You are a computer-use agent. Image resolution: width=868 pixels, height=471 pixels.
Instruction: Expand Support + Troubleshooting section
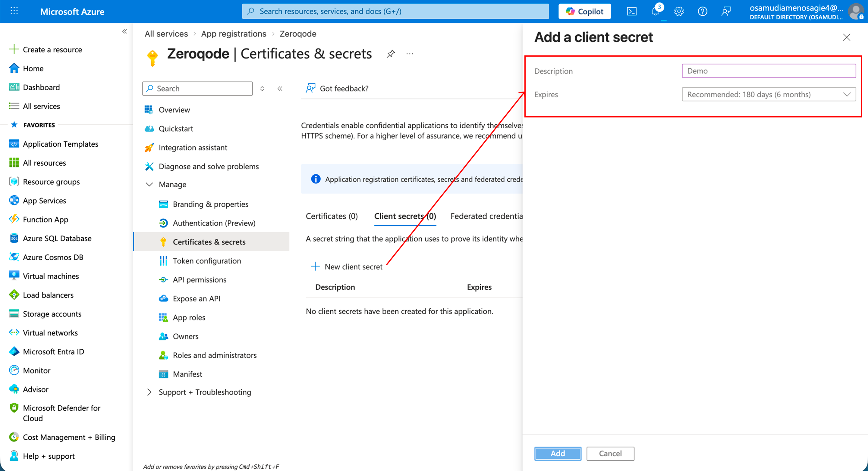click(149, 392)
